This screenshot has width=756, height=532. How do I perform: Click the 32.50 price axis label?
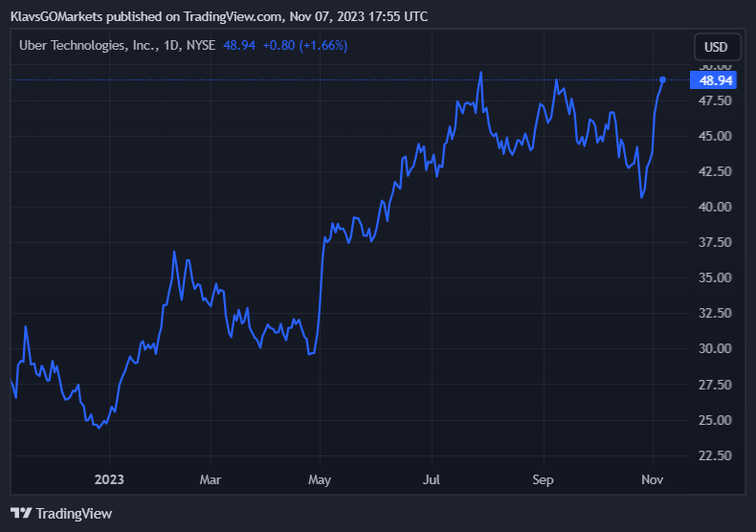point(715,313)
